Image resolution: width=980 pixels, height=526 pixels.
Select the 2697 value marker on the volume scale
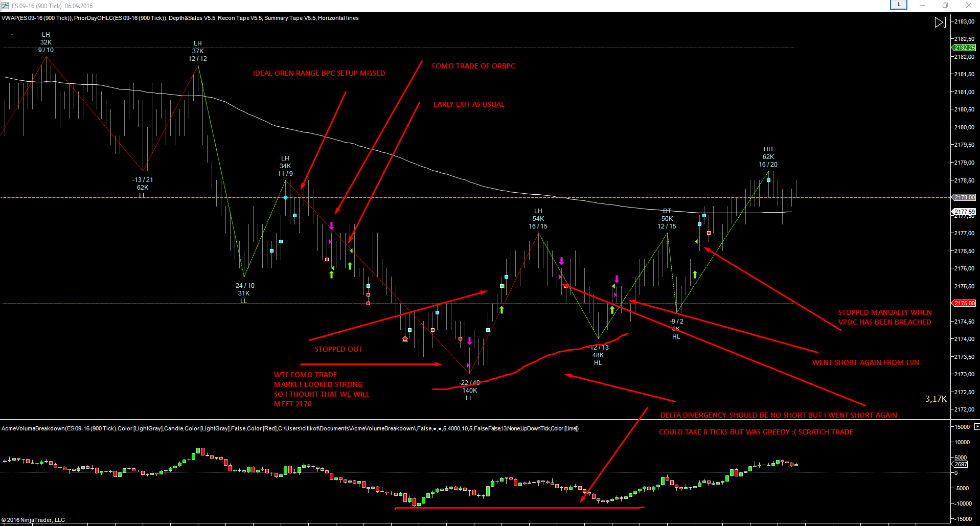[961, 464]
